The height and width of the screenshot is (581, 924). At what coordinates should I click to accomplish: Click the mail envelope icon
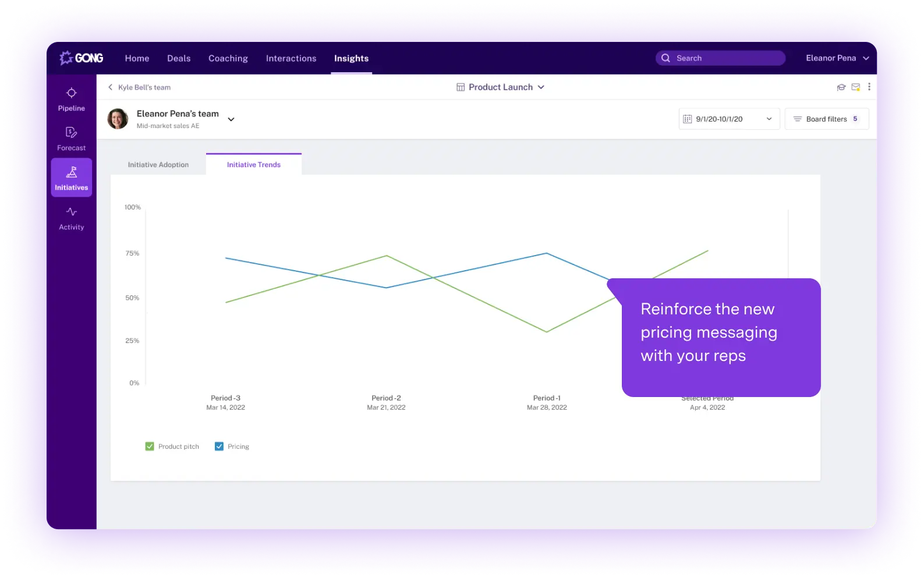[x=855, y=87]
